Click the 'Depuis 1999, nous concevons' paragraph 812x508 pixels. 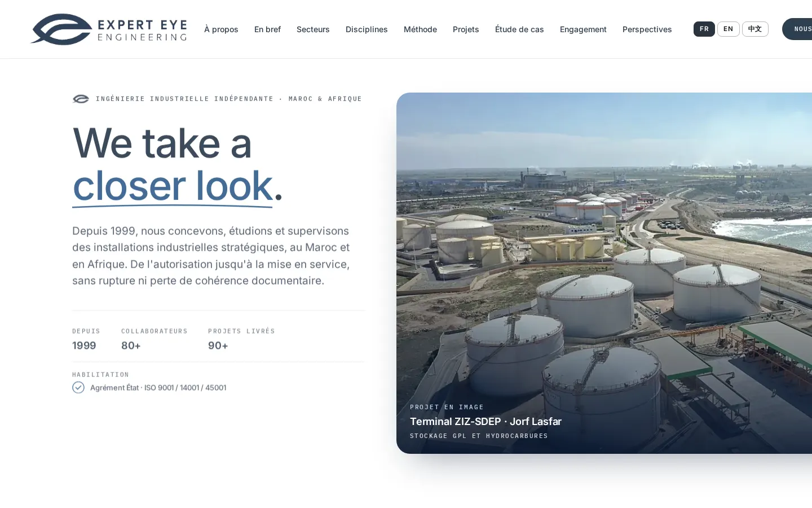click(x=211, y=256)
